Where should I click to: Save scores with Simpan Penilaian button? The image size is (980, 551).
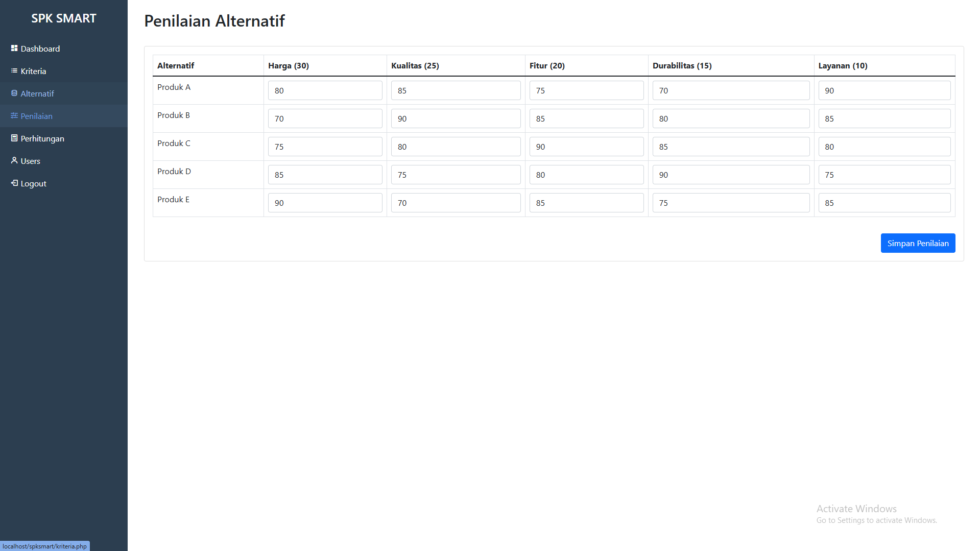tap(918, 243)
